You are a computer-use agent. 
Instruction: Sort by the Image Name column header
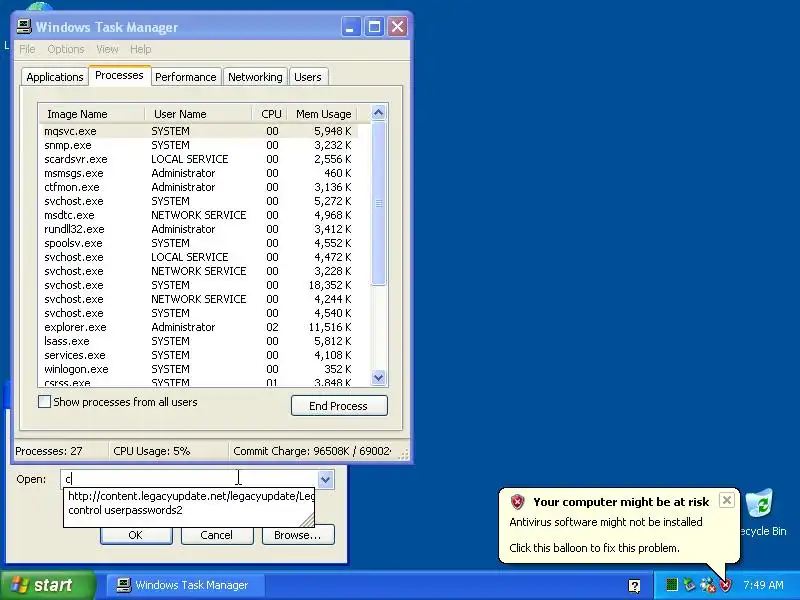coord(91,114)
